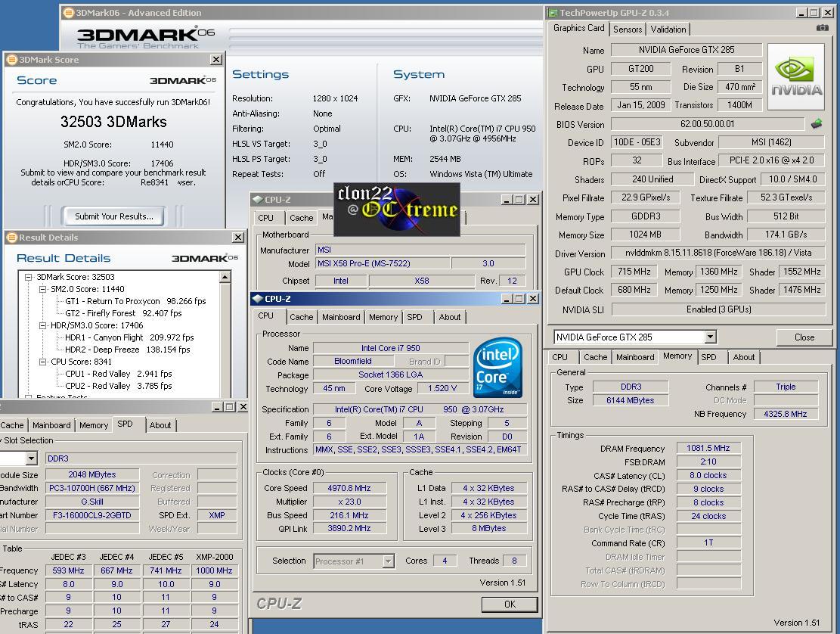Collapse the SM2.0 Score: 11440 node
840x634 pixels.
click(42, 289)
